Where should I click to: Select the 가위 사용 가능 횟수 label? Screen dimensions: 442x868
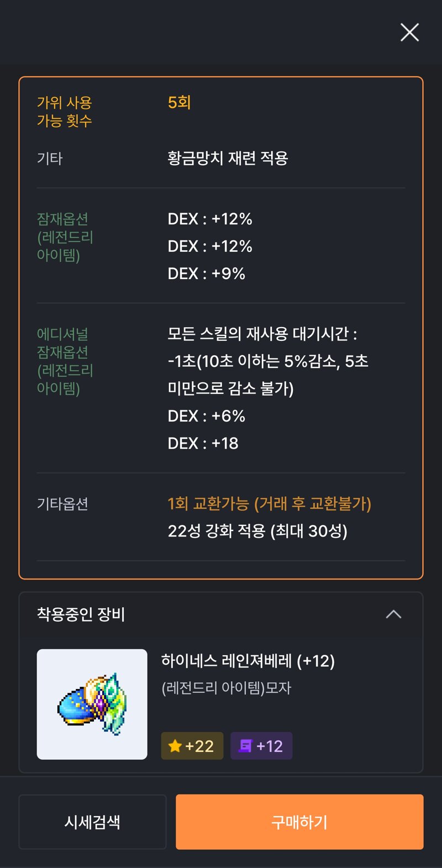pyautogui.click(x=65, y=112)
